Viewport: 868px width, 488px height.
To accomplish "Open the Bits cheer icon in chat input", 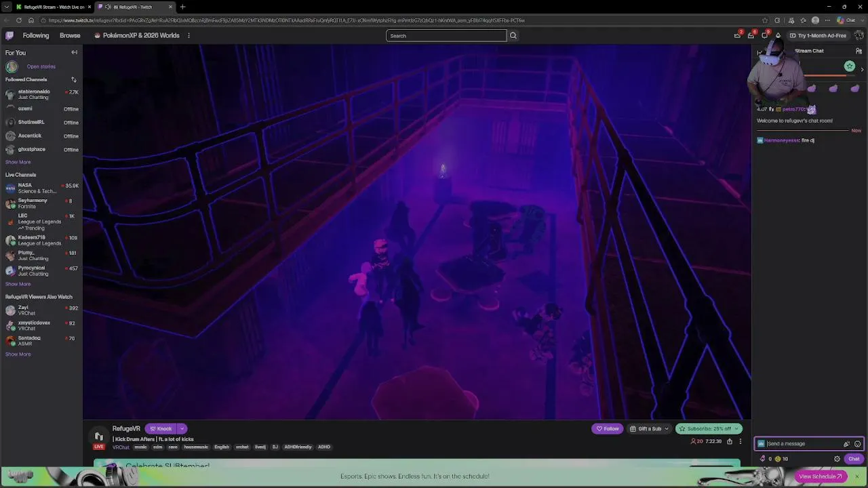I will (847, 444).
